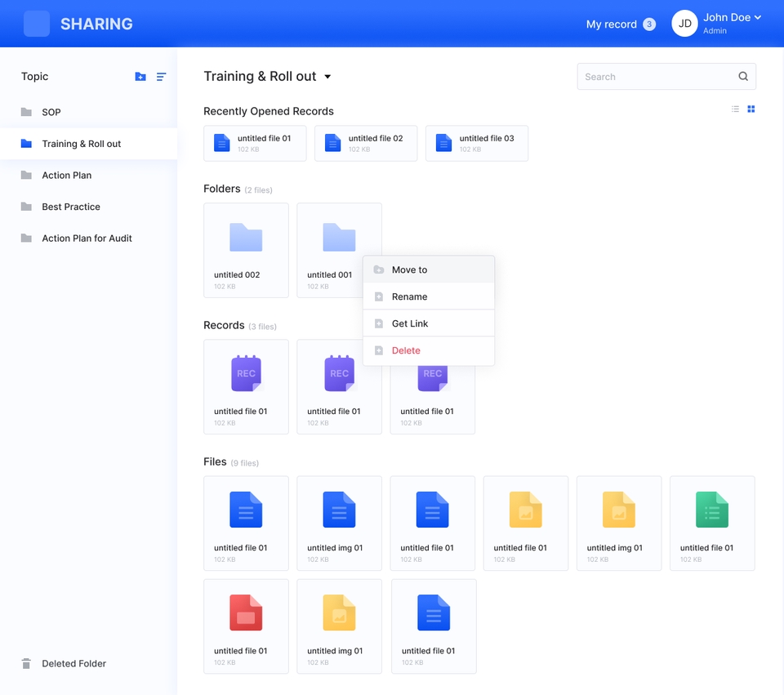Open recent record untitled file 02
Screen dimensions: 784x695
366,144
